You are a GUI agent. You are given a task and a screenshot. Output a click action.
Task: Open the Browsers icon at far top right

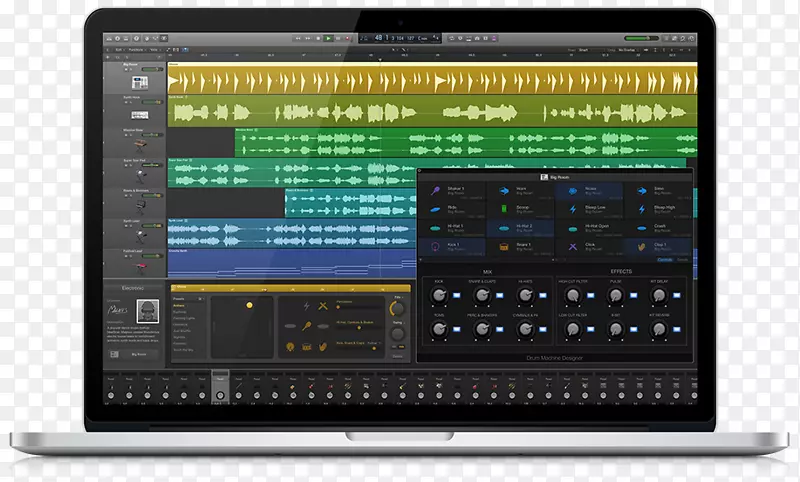click(x=692, y=38)
